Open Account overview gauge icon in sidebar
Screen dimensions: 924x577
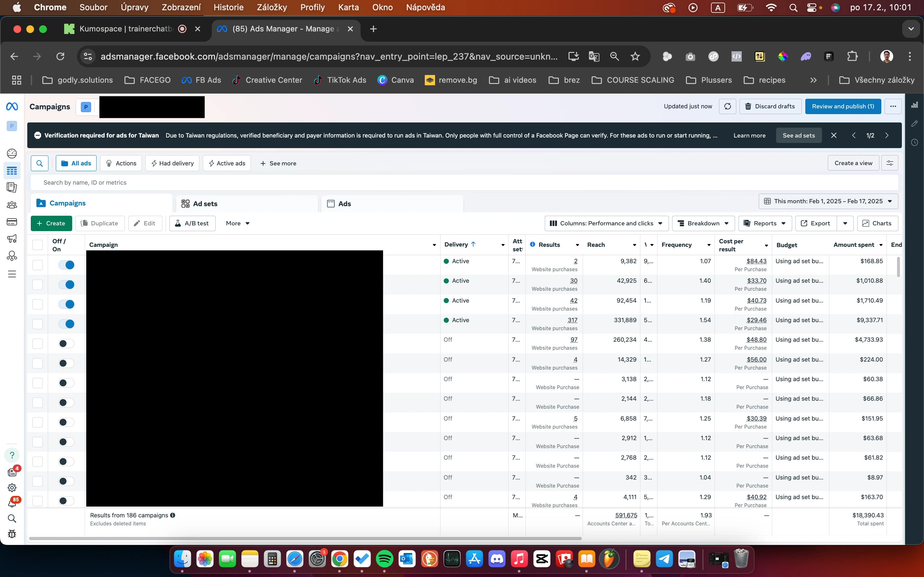(12, 154)
